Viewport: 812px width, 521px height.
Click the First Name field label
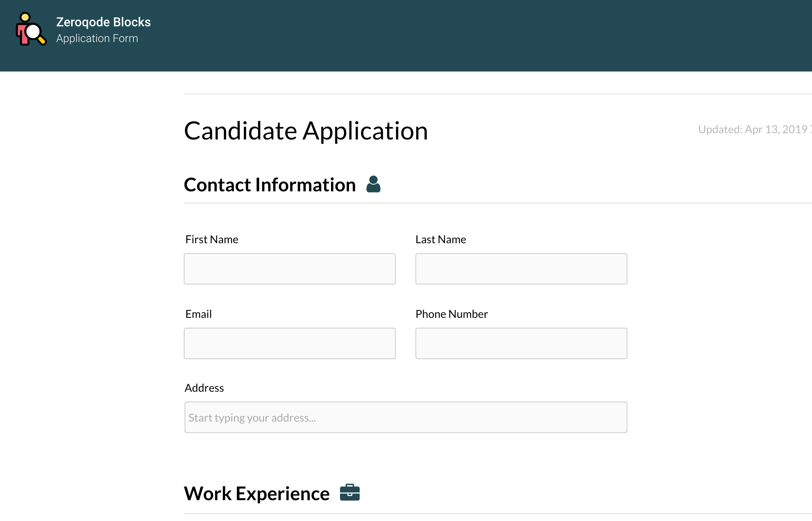coord(211,239)
